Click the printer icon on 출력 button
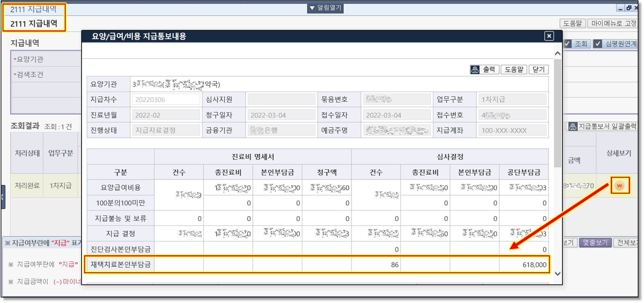This screenshot has width=644, height=303. tap(475, 70)
